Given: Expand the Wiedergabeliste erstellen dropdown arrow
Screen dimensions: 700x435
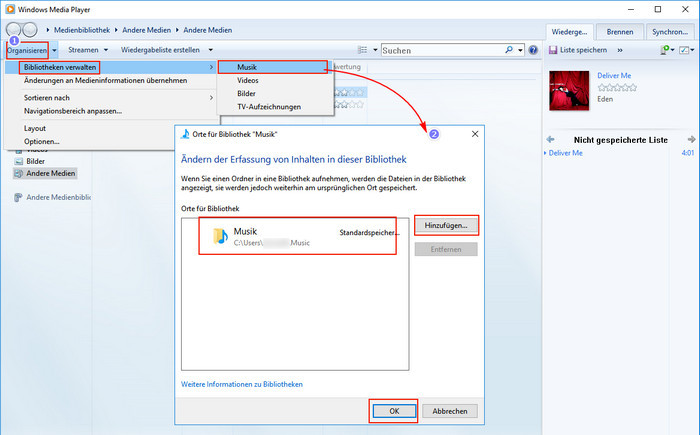Looking at the screenshot, I should pyautogui.click(x=210, y=50).
